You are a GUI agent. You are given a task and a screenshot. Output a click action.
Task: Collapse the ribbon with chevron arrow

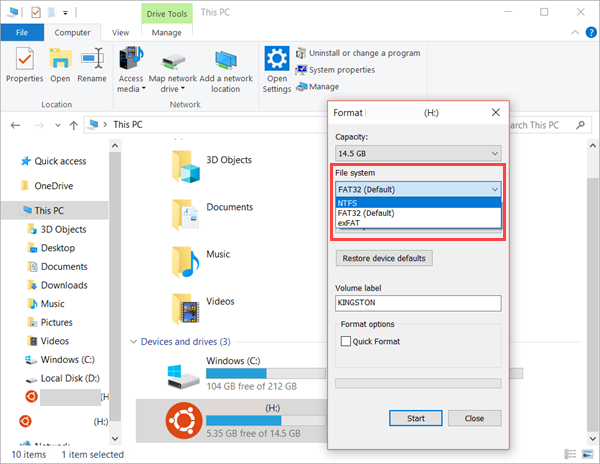pyautogui.click(x=575, y=33)
